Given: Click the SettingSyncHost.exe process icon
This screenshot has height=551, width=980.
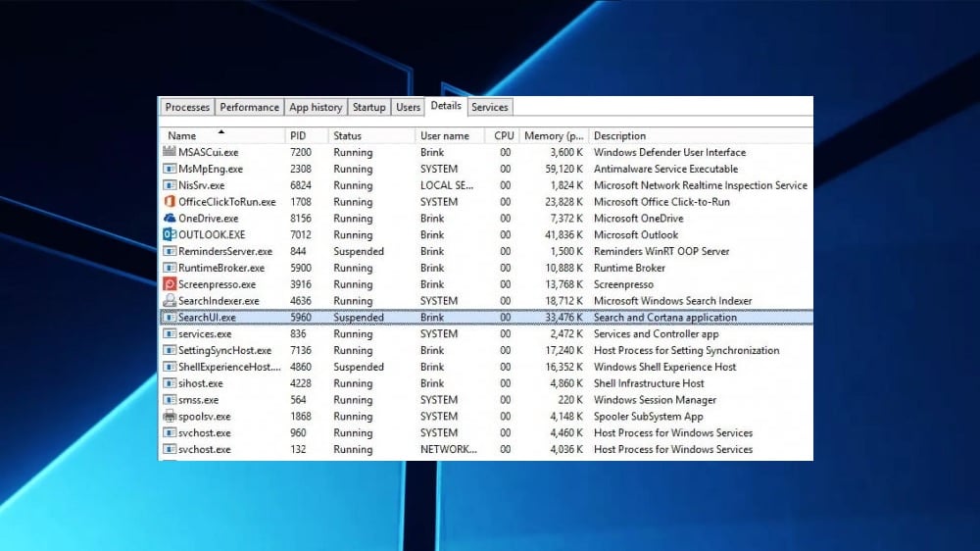Looking at the screenshot, I should tap(170, 350).
